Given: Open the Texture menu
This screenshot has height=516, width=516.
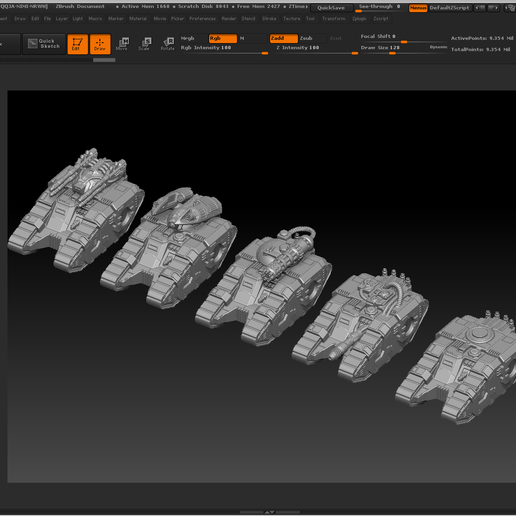Looking at the screenshot, I should click(x=292, y=19).
